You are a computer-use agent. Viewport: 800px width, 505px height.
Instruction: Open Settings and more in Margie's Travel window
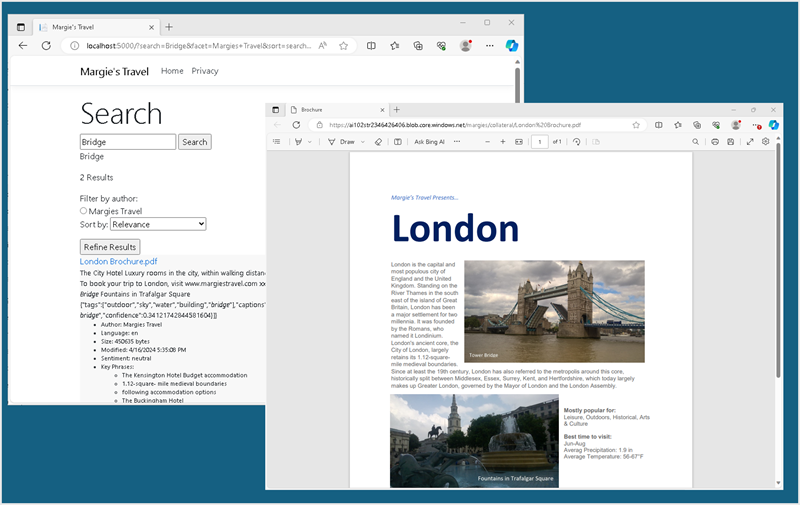(489, 46)
